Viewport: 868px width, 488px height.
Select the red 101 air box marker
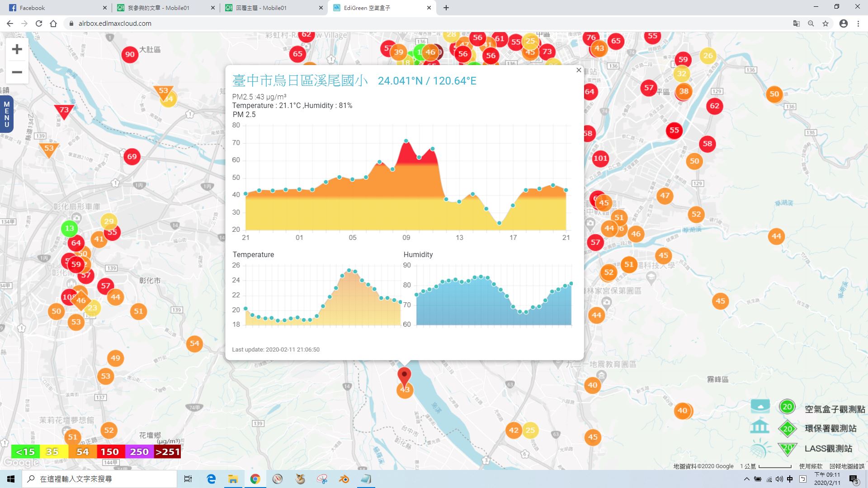[600, 158]
